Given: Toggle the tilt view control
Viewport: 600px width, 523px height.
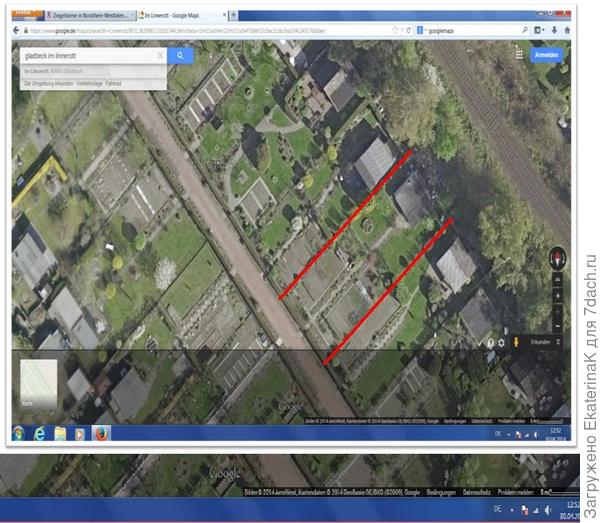Looking at the screenshot, I should click(559, 279).
